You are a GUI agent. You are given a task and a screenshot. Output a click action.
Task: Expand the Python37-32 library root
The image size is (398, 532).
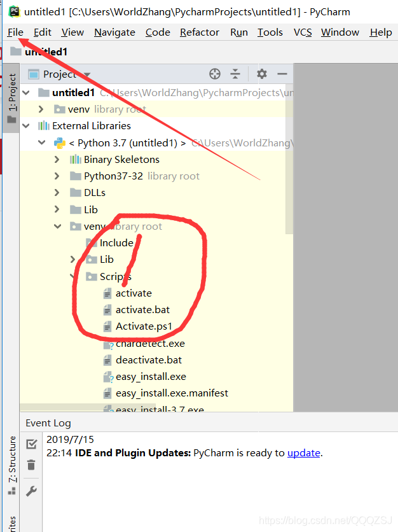click(57, 176)
